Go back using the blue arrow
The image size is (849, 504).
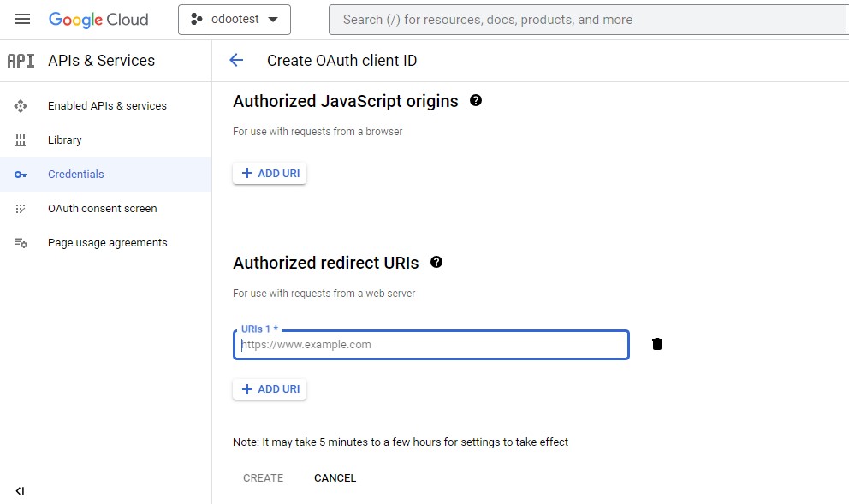point(236,60)
